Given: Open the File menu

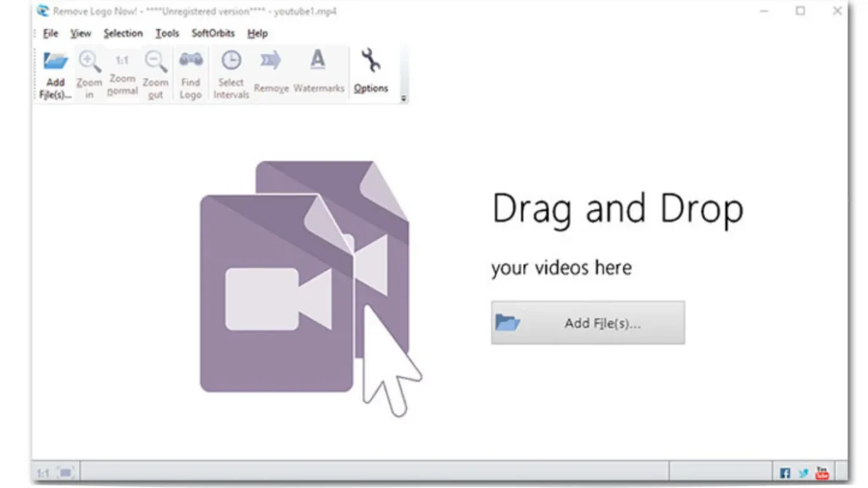Looking at the screenshot, I should (x=50, y=33).
